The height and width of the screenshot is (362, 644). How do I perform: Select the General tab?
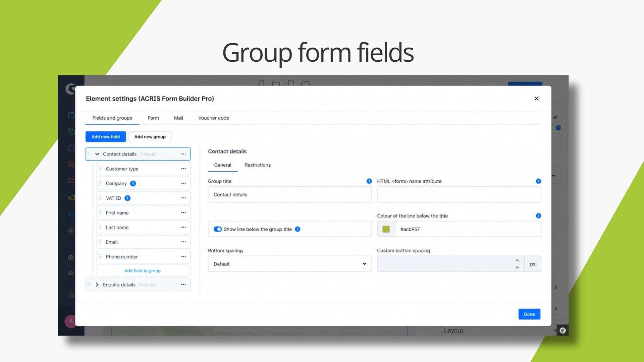tap(223, 165)
